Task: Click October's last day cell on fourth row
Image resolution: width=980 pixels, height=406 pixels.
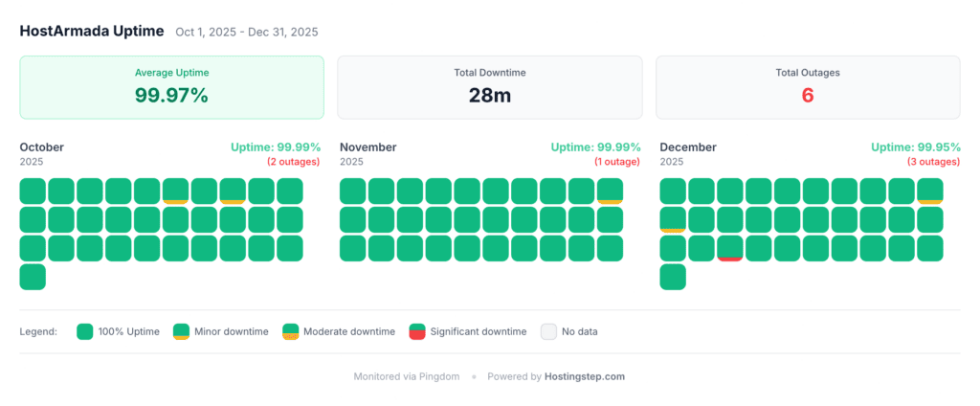Action: click(33, 277)
